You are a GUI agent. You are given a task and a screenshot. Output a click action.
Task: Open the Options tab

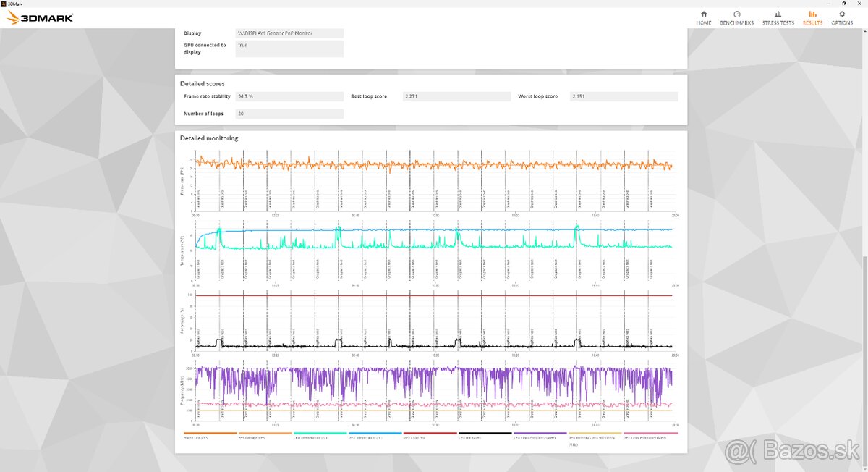tap(842, 18)
